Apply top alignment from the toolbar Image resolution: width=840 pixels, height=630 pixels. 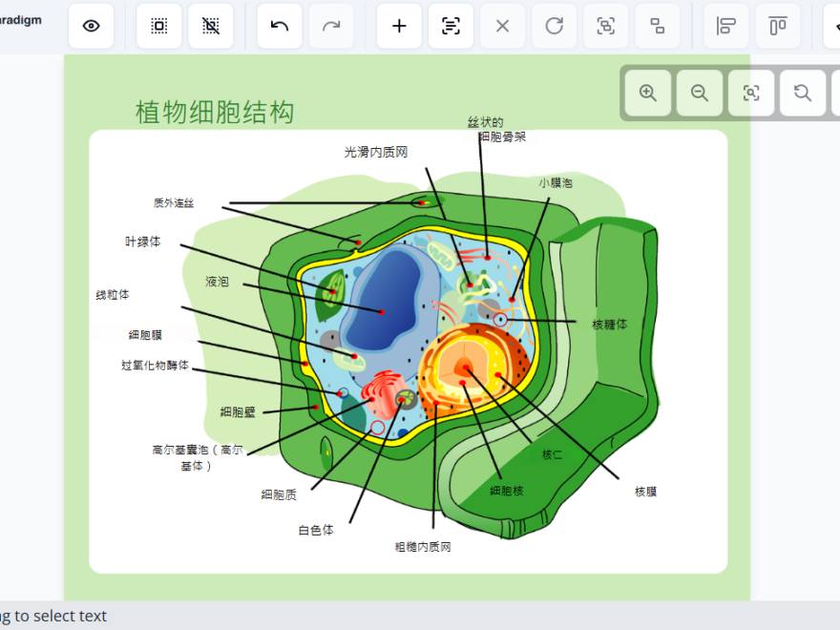pos(778,26)
